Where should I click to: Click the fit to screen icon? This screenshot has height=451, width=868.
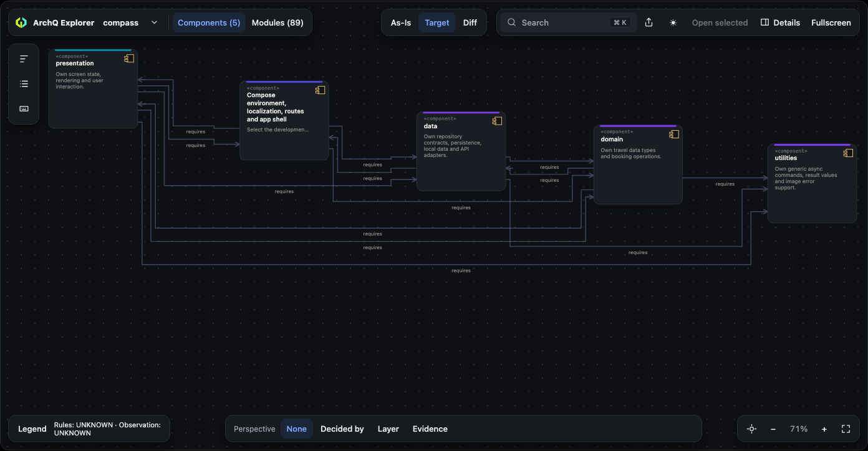[846, 429]
